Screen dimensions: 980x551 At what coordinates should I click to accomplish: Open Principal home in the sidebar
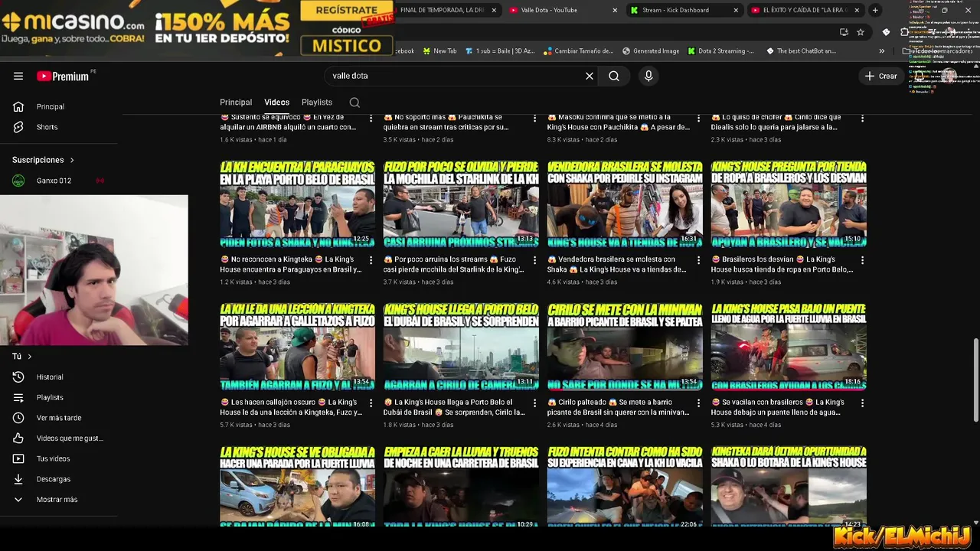tap(51, 106)
